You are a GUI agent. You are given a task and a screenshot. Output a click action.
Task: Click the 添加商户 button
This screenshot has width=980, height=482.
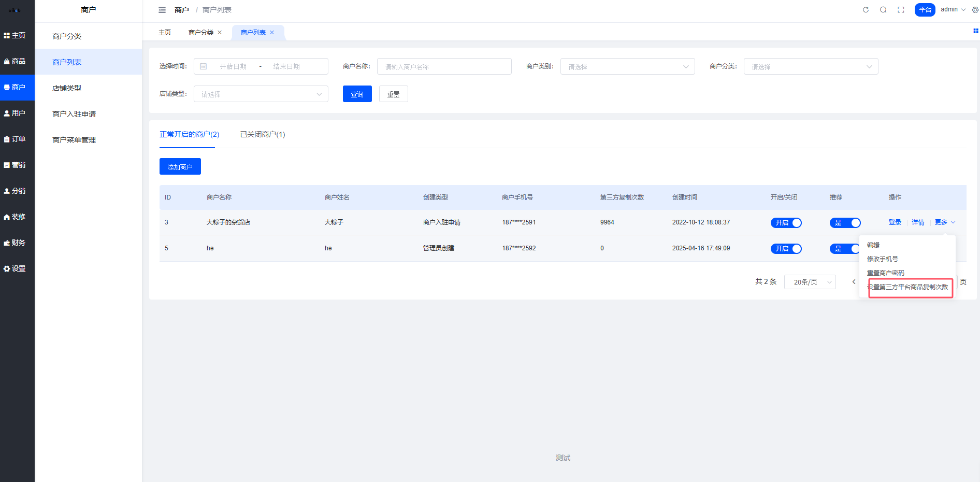(180, 166)
